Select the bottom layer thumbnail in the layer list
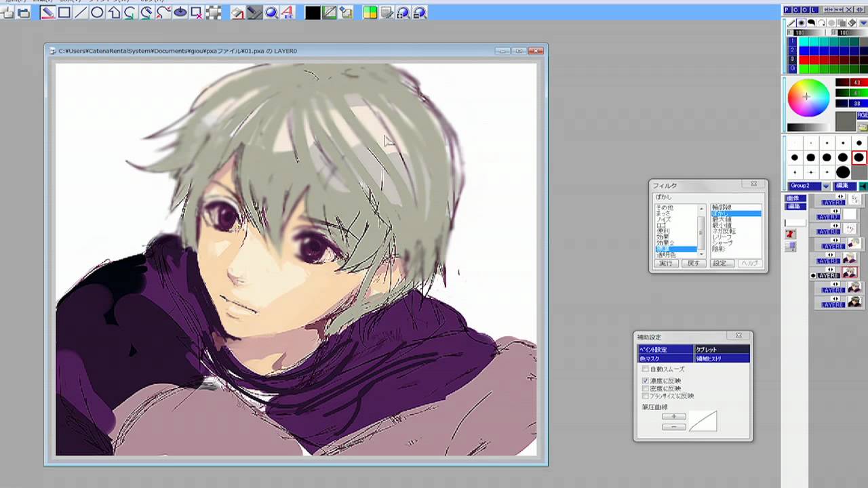This screenshot has width=868, height=488. (x=854, y=302)
